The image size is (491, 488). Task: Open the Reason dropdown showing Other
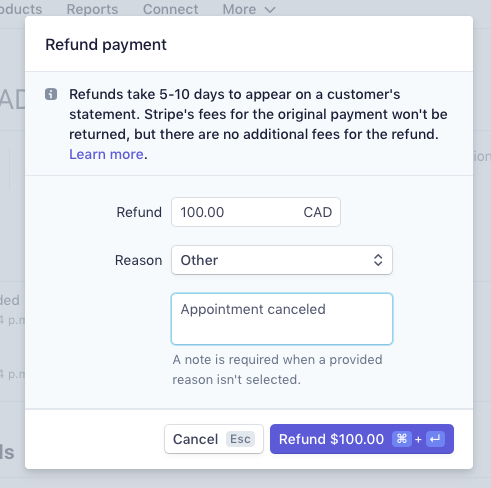point(282,260)
